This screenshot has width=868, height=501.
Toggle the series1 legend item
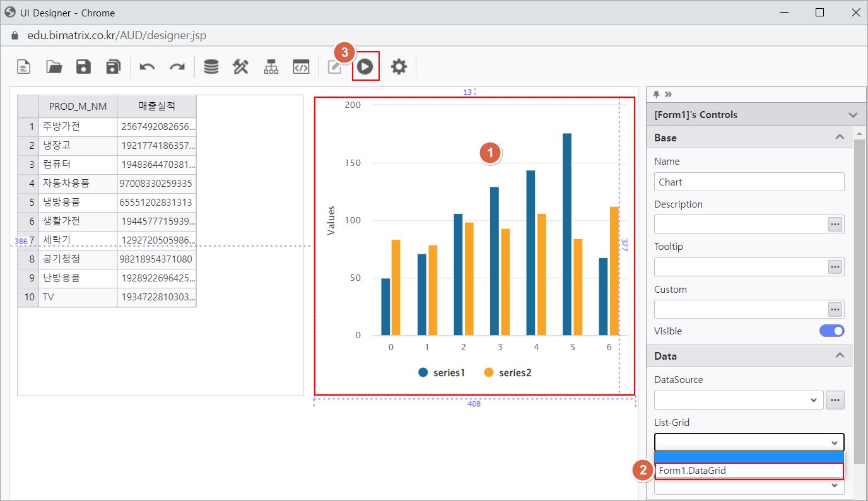(442, 373)
